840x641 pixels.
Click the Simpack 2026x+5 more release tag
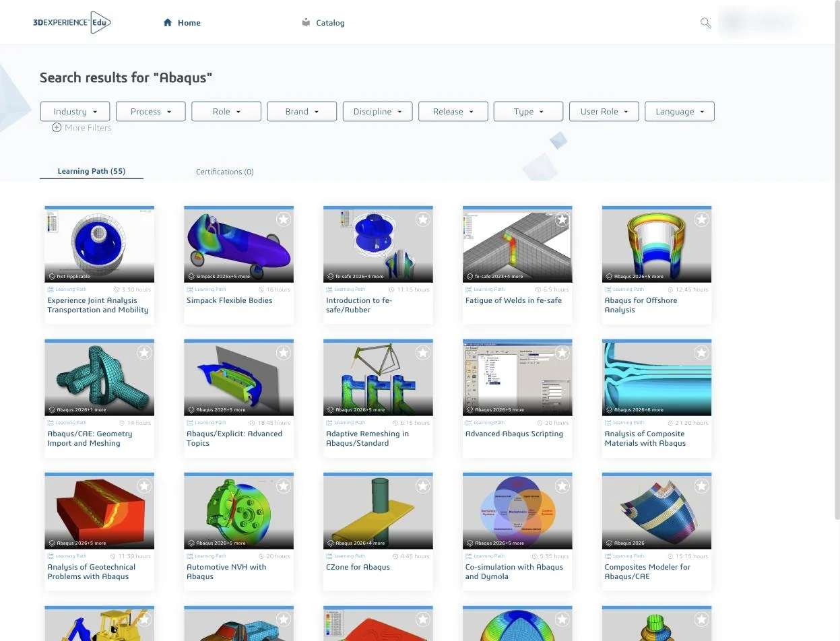(219, 276)
